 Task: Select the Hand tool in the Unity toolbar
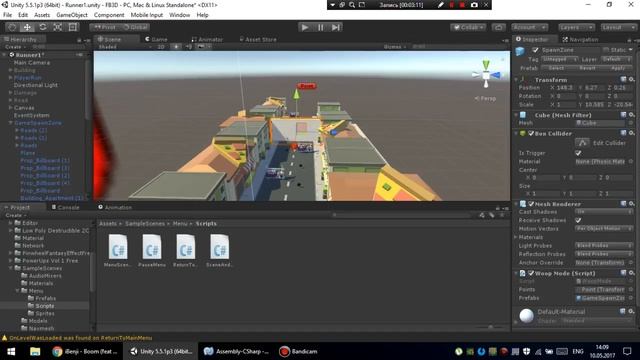point(12,27)
